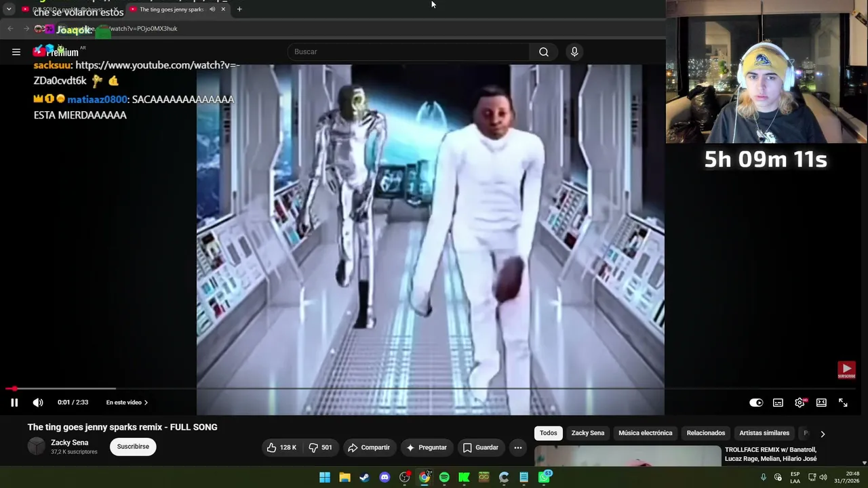This screenshot has width=868, height=488.
Task: Open the tab search dropdown arrow
Action: click(x=9, y=9)
